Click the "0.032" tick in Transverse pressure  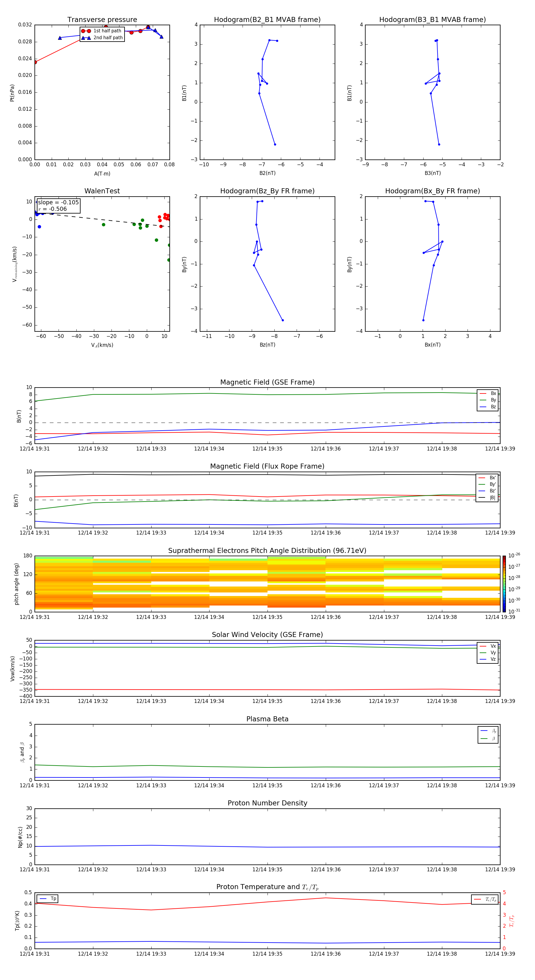25,25
